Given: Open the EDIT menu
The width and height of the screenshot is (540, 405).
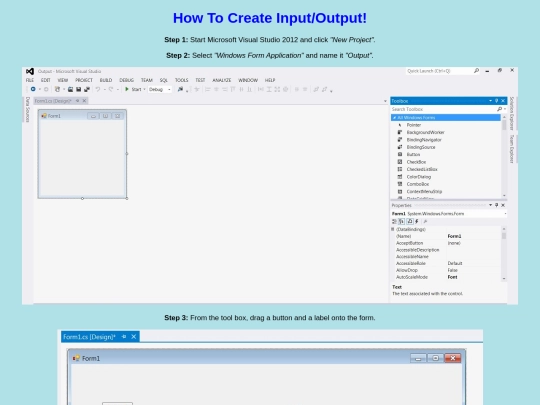Looking at the screenshot, I should click(x=45, y=80).
